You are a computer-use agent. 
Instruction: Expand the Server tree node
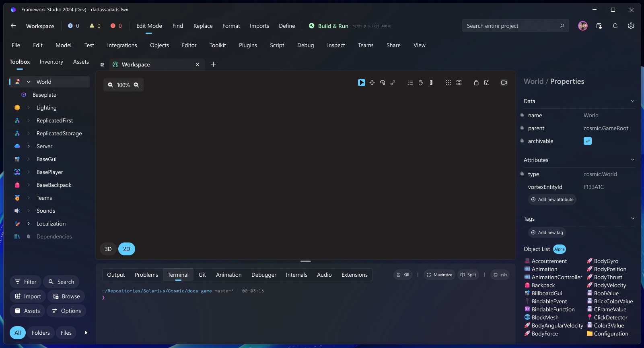(29, 146)
